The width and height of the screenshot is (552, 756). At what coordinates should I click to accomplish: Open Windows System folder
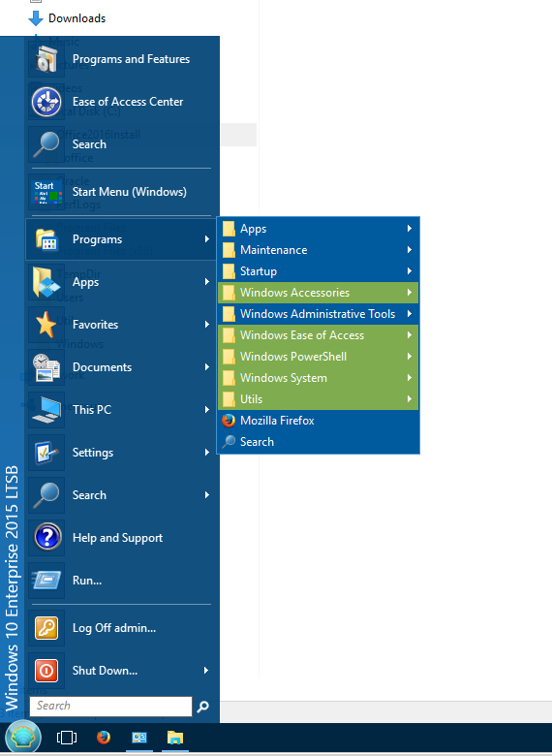coord(319,378)
